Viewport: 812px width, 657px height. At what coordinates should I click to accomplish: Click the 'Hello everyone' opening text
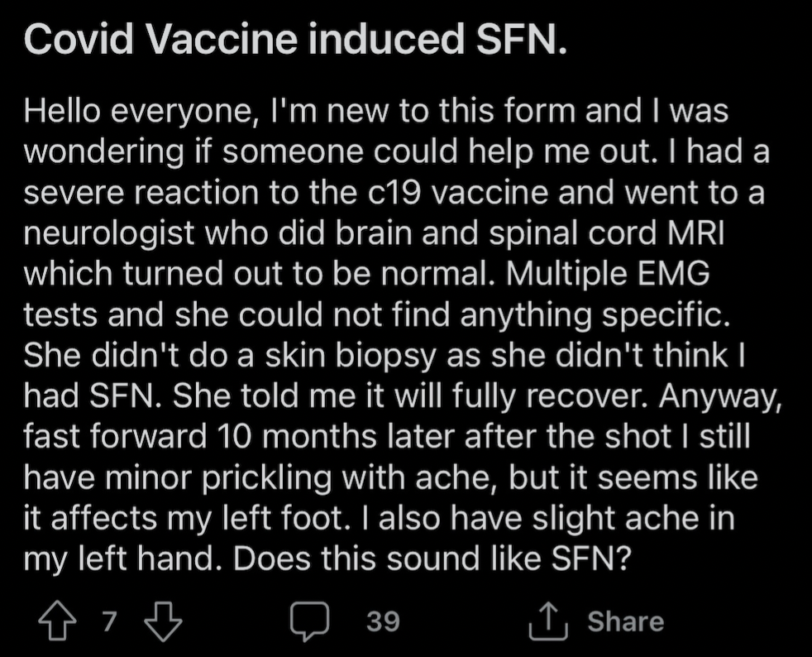(141, 112)
